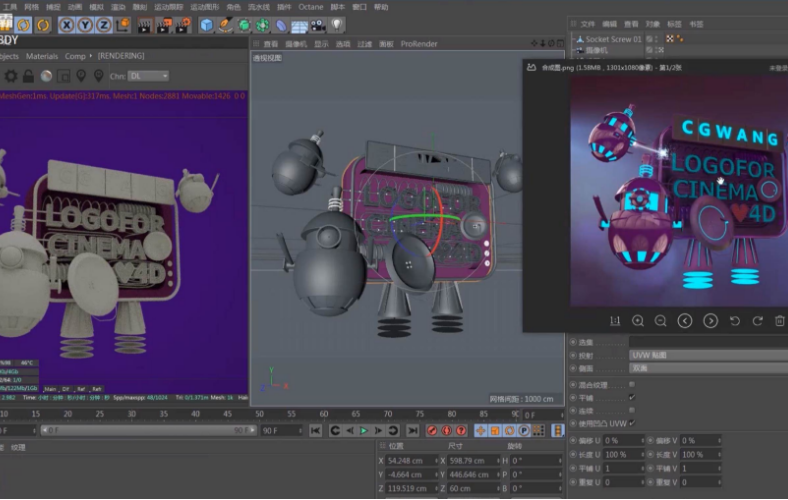Step the rotation H 0° field
Viewport: 788px width, 500px height.
tap(560, 461)
